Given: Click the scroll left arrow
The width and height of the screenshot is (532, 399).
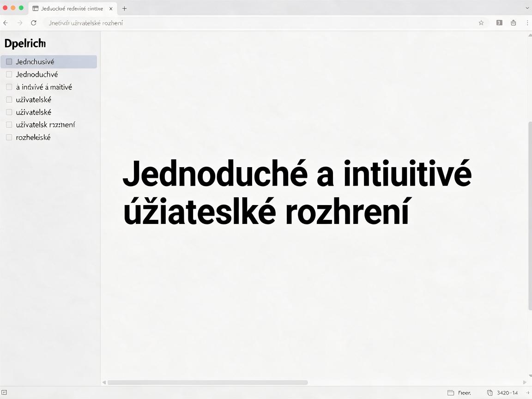Looking at the screenshot, I should (104, 382).
